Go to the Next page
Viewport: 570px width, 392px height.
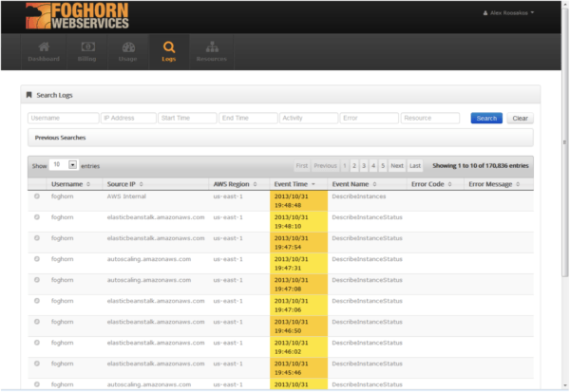coord(397,166)
